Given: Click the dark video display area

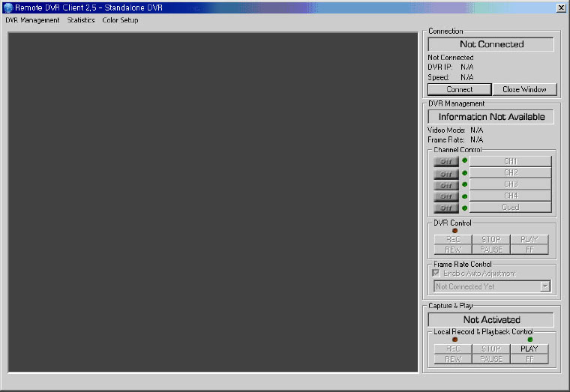Looking at the screenshot, I should (213, 202).
